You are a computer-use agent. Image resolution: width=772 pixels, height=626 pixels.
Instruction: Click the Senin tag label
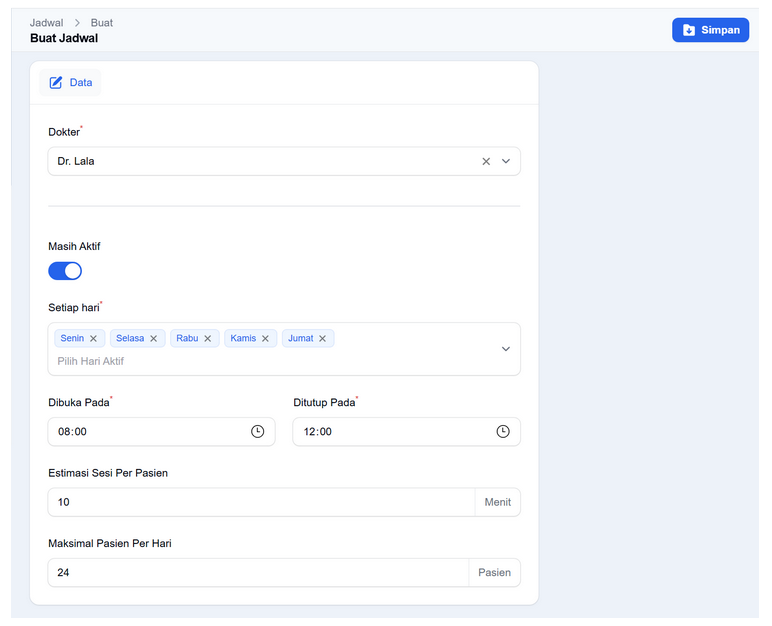[72, 338]
